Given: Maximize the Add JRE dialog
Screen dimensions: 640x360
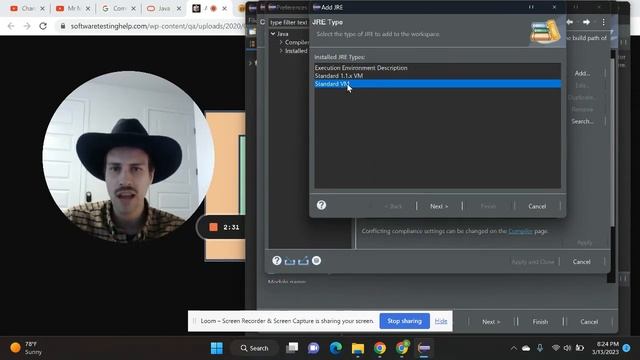Looking at the screenshot, I should pyautogui.click(x=531, y=7).
